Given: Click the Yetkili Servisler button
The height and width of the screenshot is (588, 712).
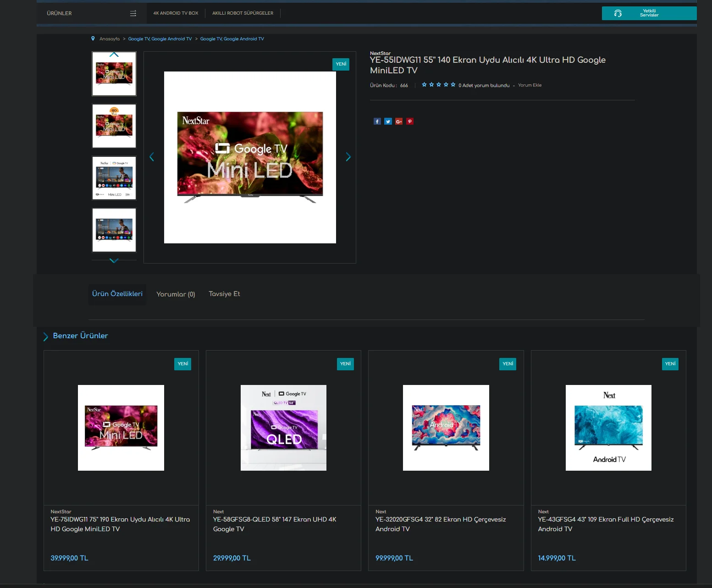Looking at the screenshot, I should pyautogui.click(x=649, y=13).
